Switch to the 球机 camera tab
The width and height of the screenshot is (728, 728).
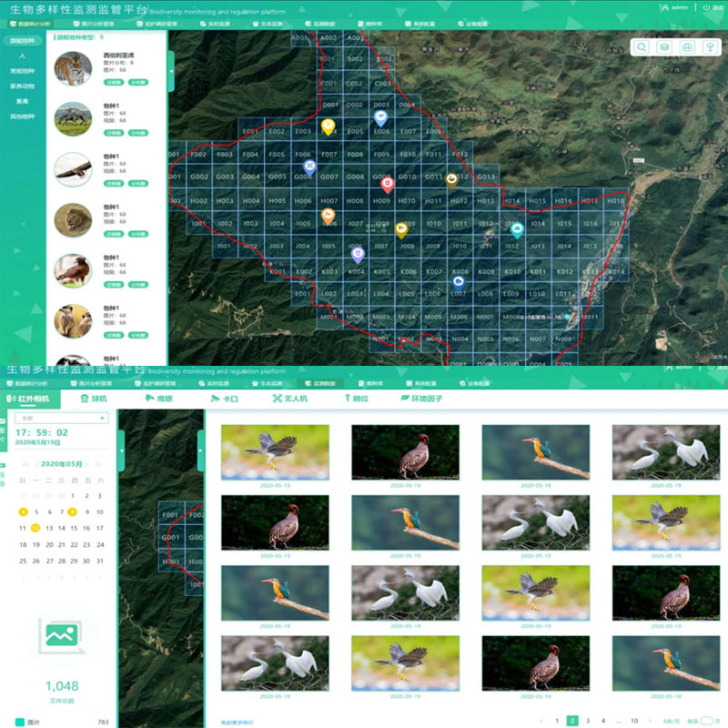click(x=94, y=399)
